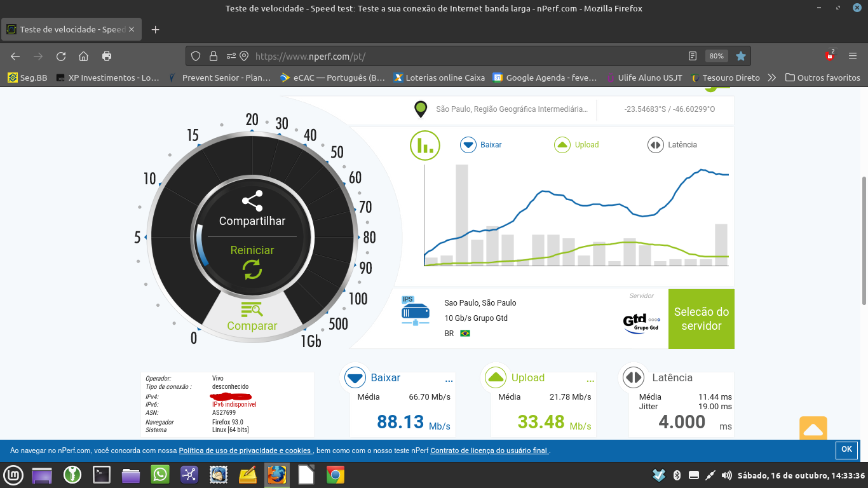Click the bookmark star icon
868x488 pixels.
click(x=740, y=56)
